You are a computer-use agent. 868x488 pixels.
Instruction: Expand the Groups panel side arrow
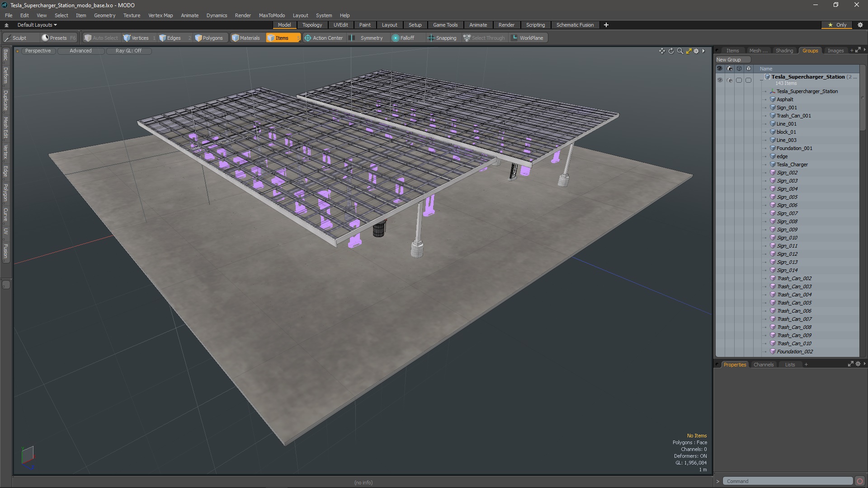click(864, 50)
